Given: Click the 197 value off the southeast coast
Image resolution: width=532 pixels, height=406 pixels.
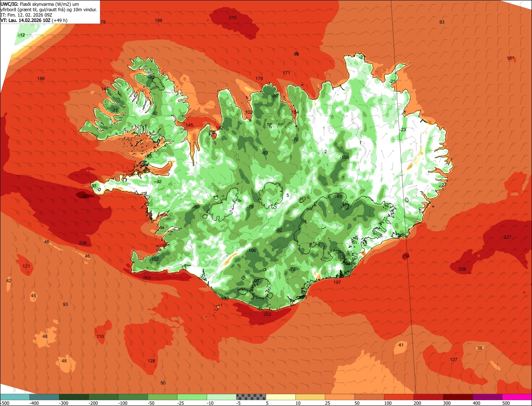Looking at the screenshot, I should tap(337, 282).
